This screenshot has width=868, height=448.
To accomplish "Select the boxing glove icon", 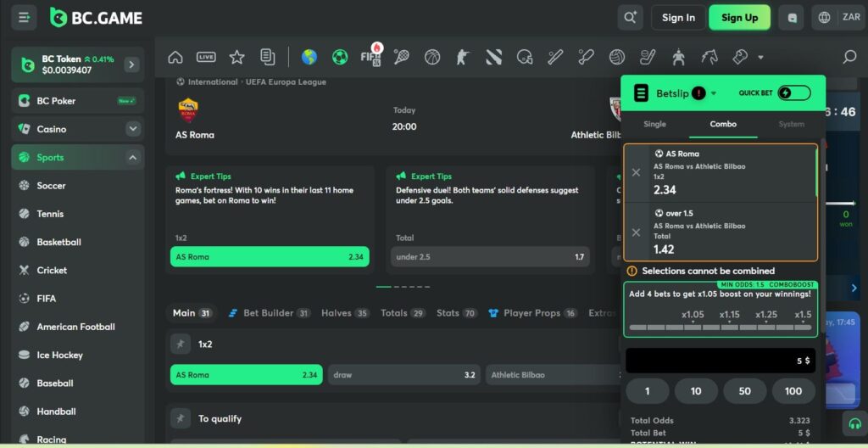I will 739,57.
